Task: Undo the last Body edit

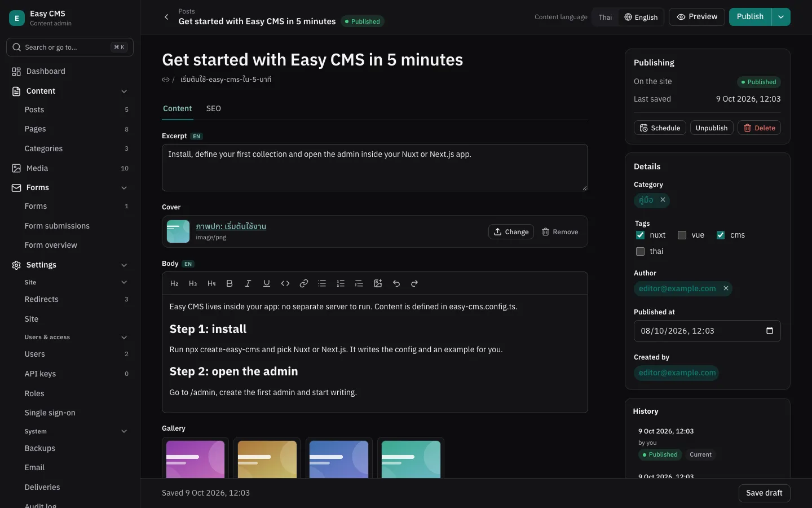Action: pyautogui.click(x=396, y=283)
